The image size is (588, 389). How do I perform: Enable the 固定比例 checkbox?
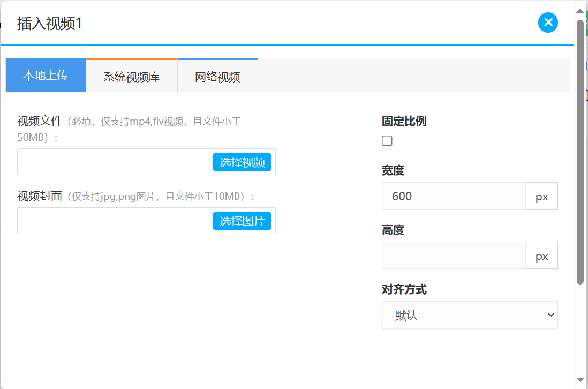point(387,141)
